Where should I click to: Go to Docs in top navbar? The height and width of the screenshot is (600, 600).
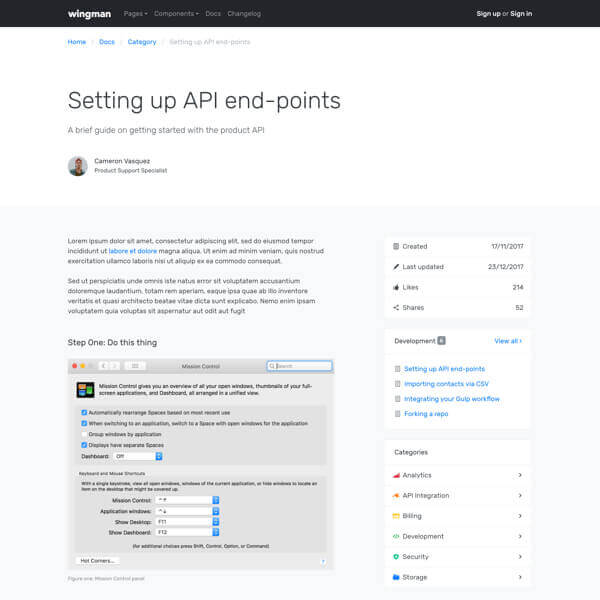[x=213, y=14]
